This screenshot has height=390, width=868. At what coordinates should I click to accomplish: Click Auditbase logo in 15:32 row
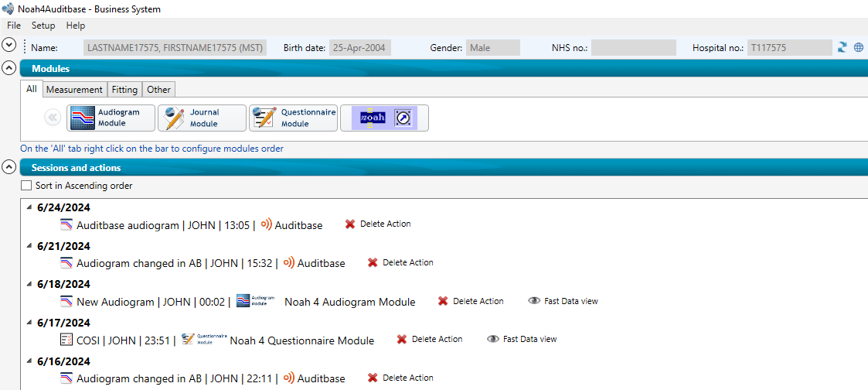(x=289, y=263)
